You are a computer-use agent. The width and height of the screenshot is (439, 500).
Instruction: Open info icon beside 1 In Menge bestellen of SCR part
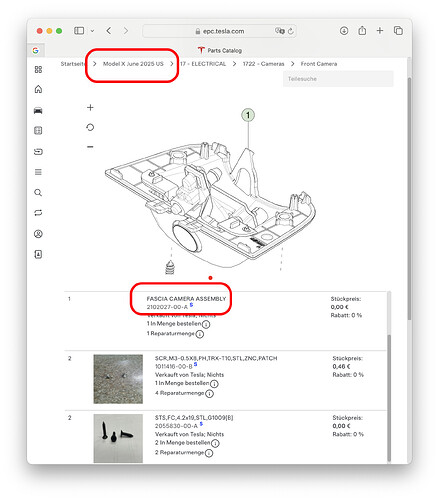pos(214,384)
